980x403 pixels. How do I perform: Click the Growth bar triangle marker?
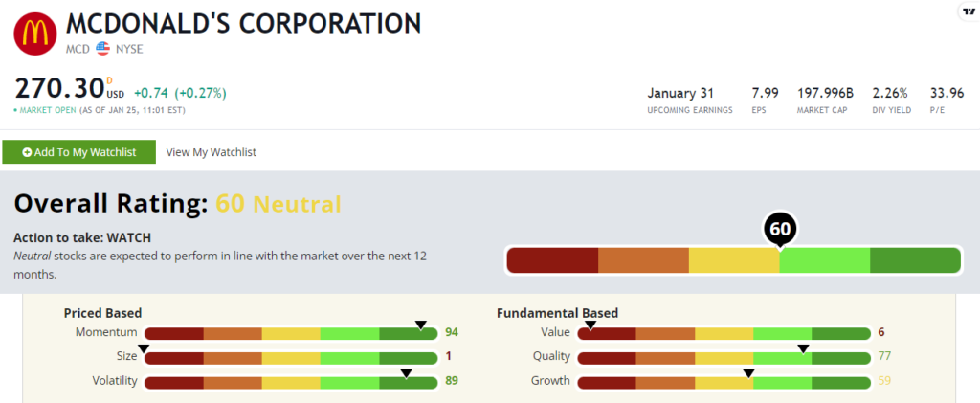pos(748,373)
